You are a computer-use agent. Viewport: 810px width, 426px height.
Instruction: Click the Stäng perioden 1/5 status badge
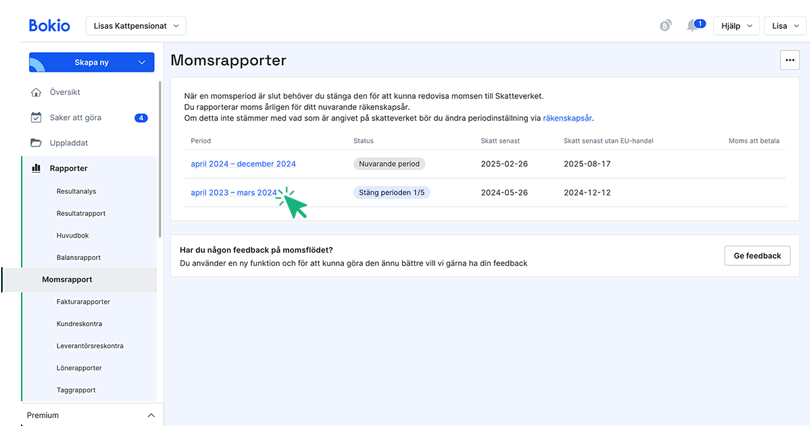click(x=391, y=192)
